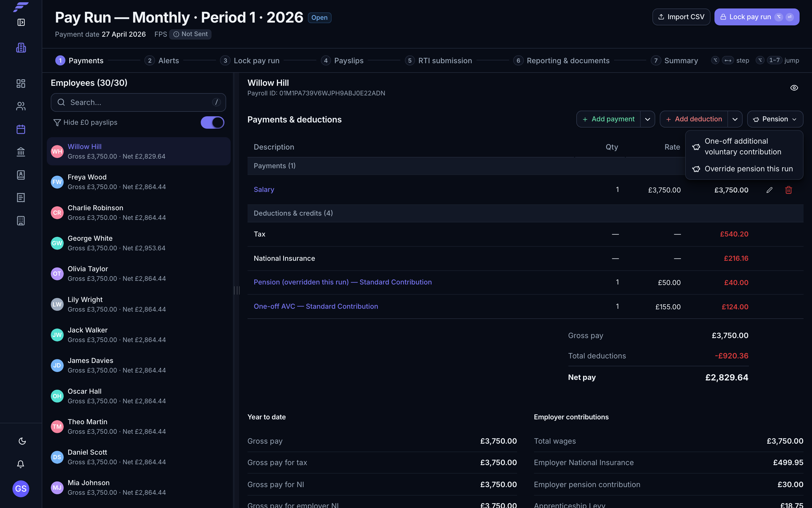The height and width of the screenshot is (508, 812).
Task: Click the Open status badge by the title
Action: (319, 17)
